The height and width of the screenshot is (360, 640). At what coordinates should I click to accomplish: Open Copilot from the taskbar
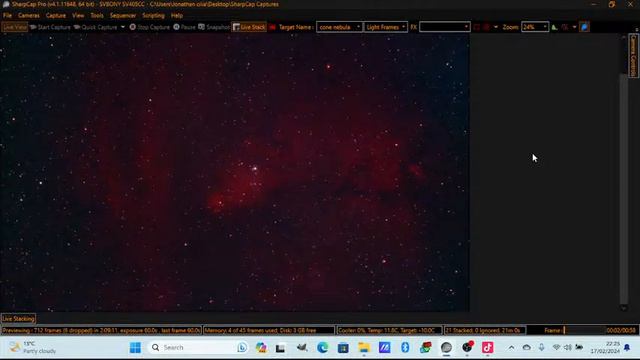pos(261,347)
